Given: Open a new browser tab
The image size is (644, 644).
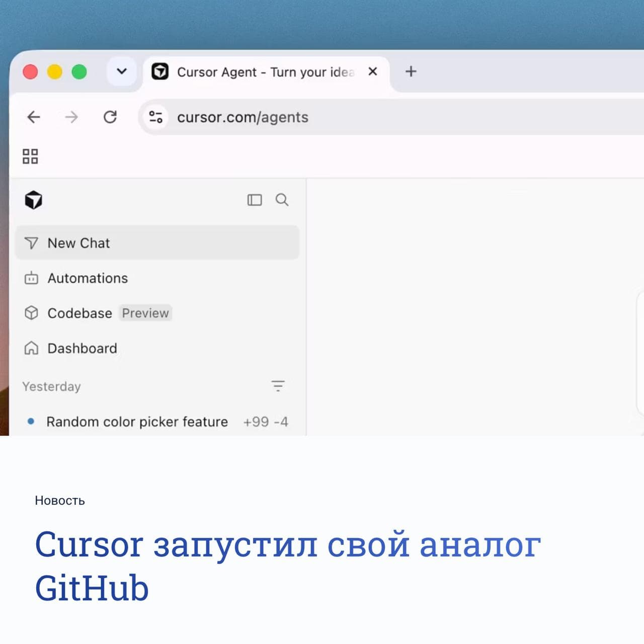Looking at the screenshot, I should [x=411, y=71].
